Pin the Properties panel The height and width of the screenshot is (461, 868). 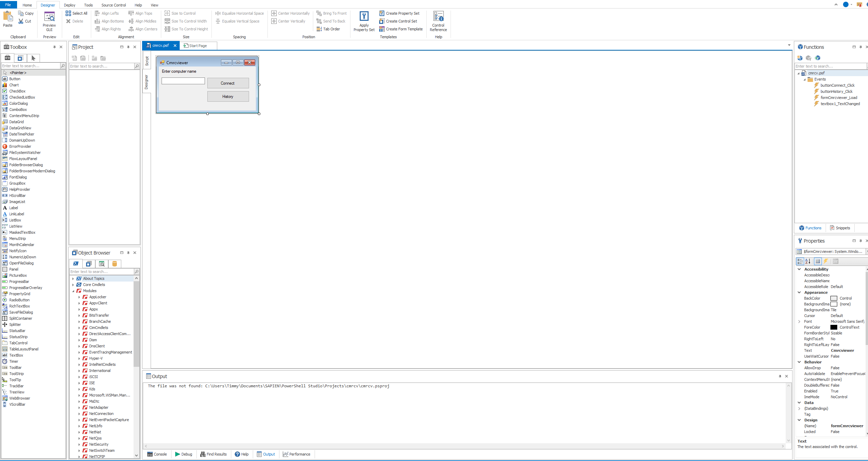pyautogui.click(x=860, y=241)
